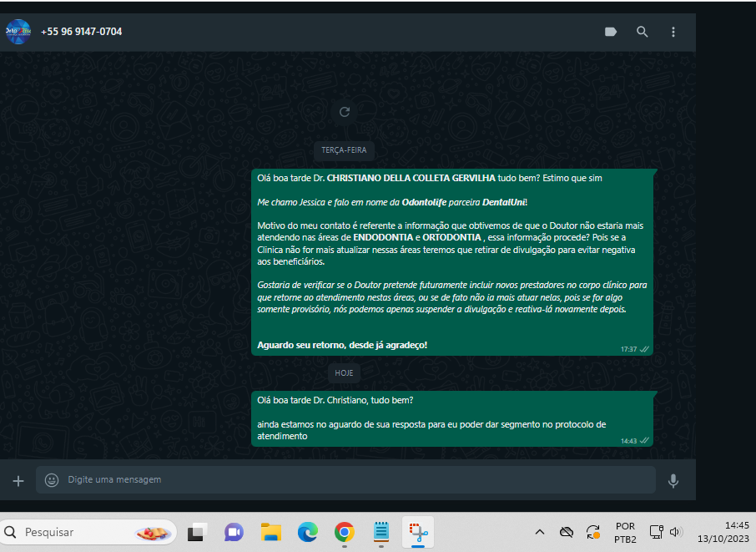756x552 pixels.
Task: Open the volume speaker tray icon
Action: [x=676, y=532]
